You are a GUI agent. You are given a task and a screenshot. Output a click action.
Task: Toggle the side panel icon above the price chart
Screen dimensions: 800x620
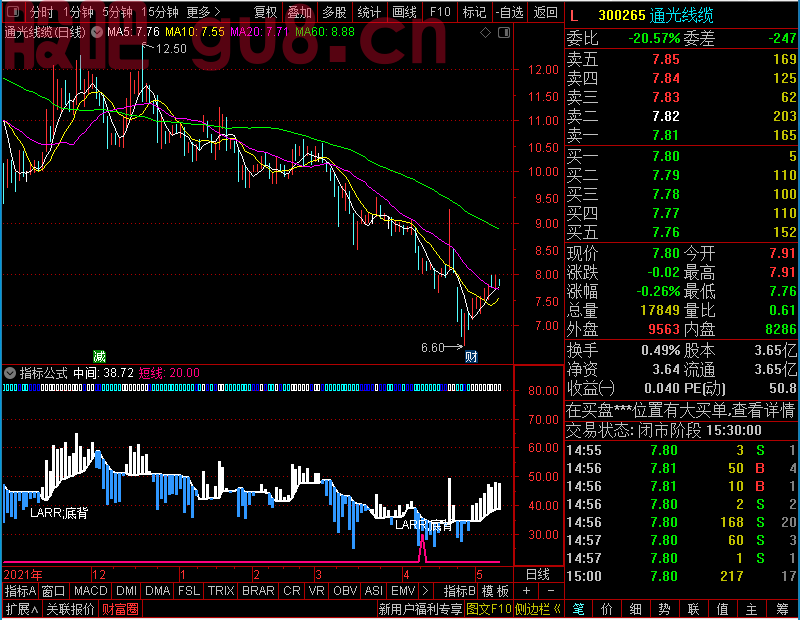click(504, 33)
